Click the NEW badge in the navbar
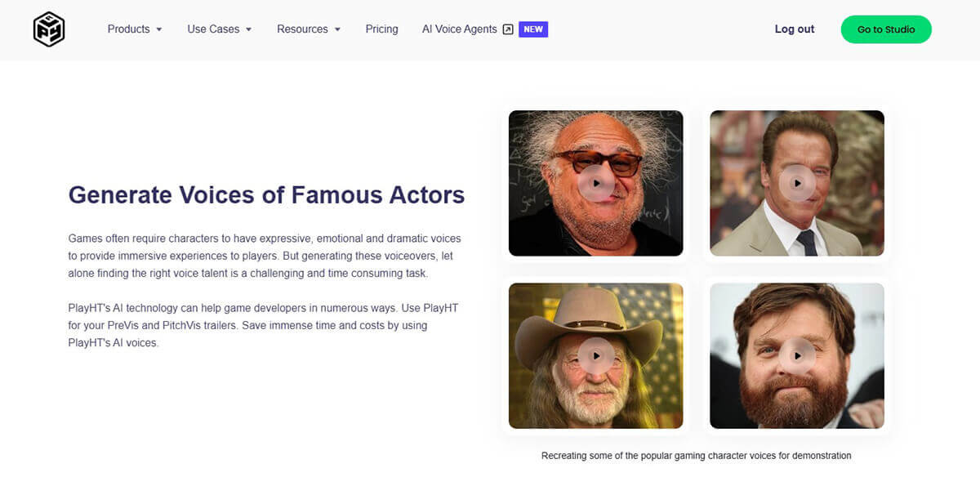The height and width of the screenshot is (495, 980). [x=533, y=29]
